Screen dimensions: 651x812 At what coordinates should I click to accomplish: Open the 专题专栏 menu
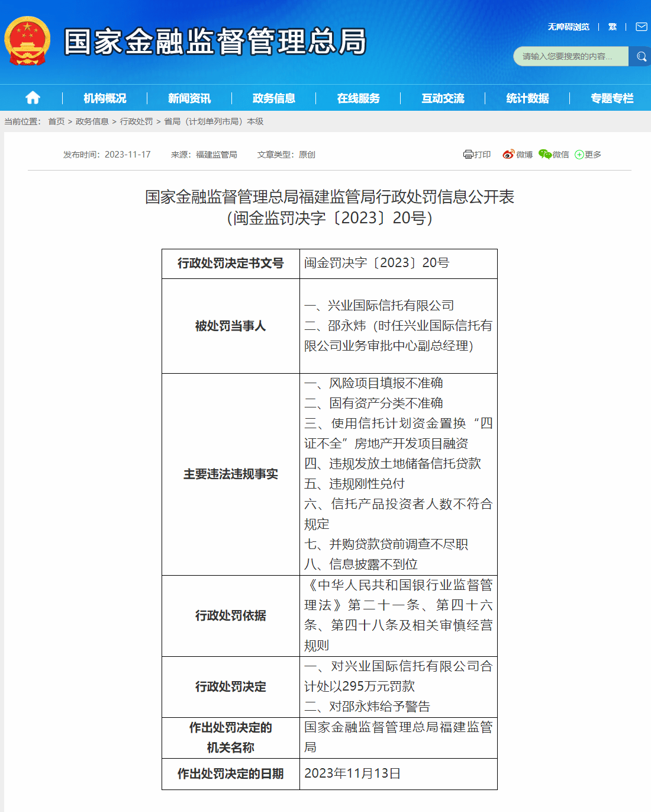coord(613,98)
